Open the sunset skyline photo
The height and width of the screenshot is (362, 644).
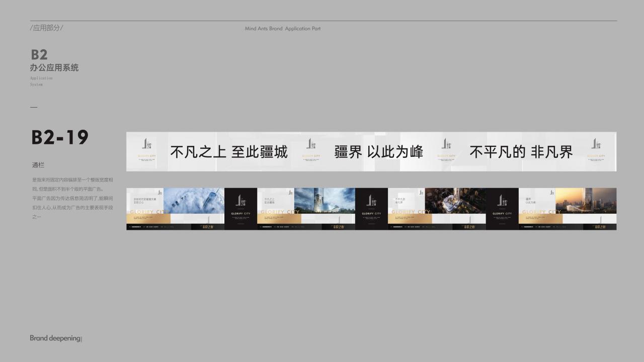coord(586,200)
